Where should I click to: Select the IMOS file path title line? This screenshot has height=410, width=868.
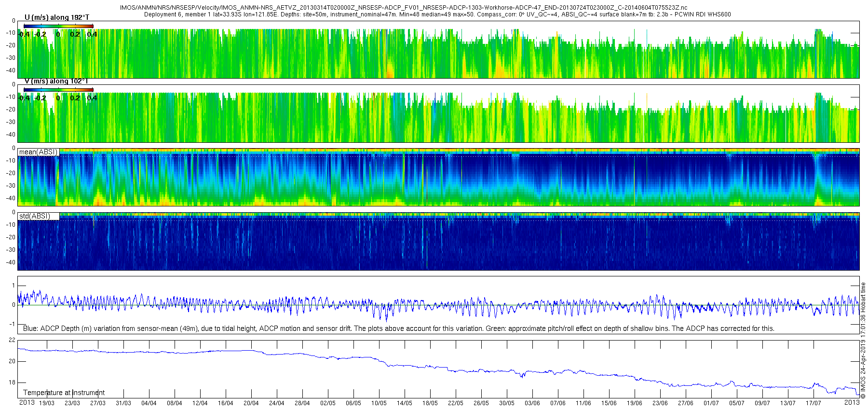[x=404, y=8]
